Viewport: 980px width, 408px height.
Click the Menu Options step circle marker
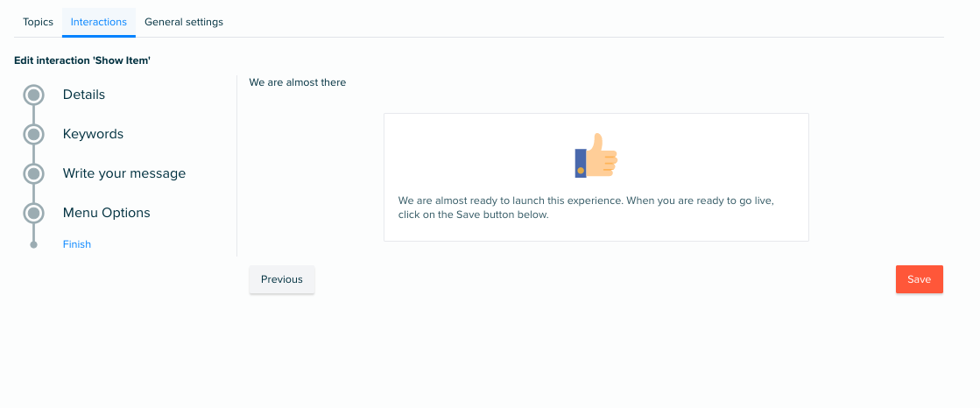coord(34,213)
